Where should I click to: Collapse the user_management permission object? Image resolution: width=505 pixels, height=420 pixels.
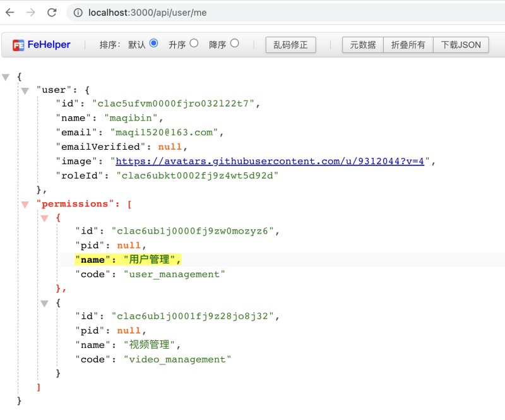click(44, 219)
